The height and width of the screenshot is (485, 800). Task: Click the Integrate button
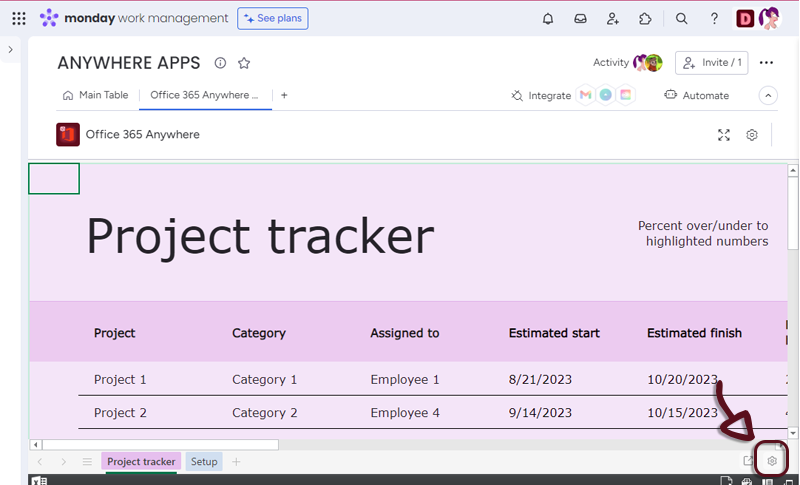[x=541, y=96]
